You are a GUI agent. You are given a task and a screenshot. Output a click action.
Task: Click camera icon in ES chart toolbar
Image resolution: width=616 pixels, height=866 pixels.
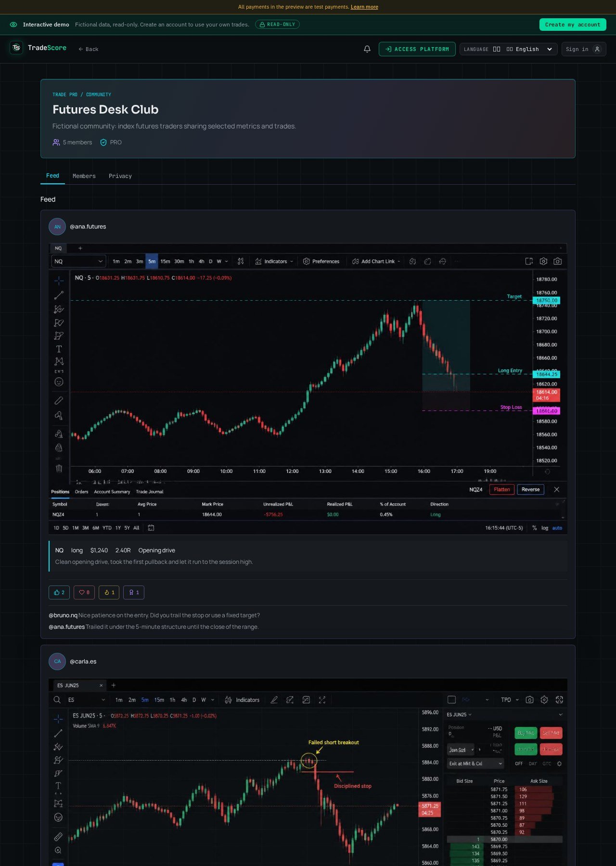(x=529, y=700)
